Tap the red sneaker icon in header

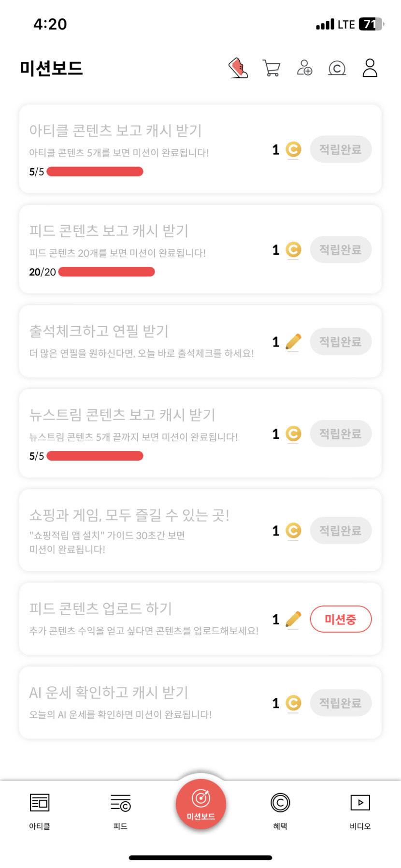click(238, 68)
